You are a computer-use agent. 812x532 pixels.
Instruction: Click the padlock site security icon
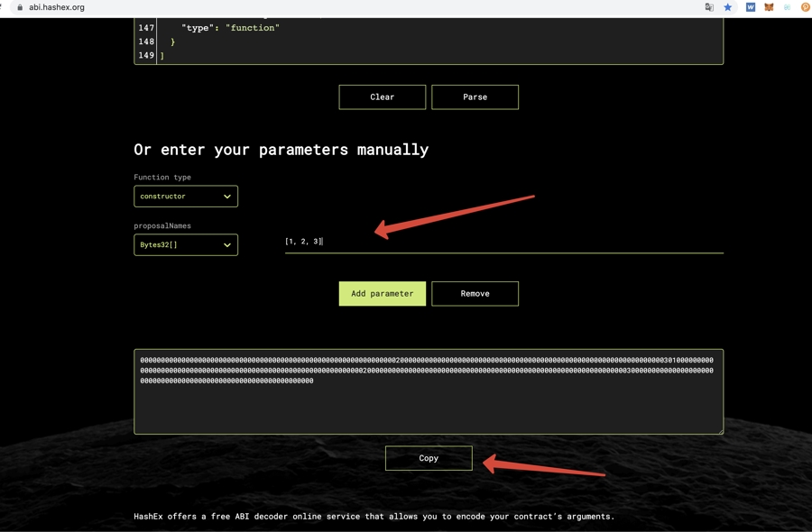(20, 7)
